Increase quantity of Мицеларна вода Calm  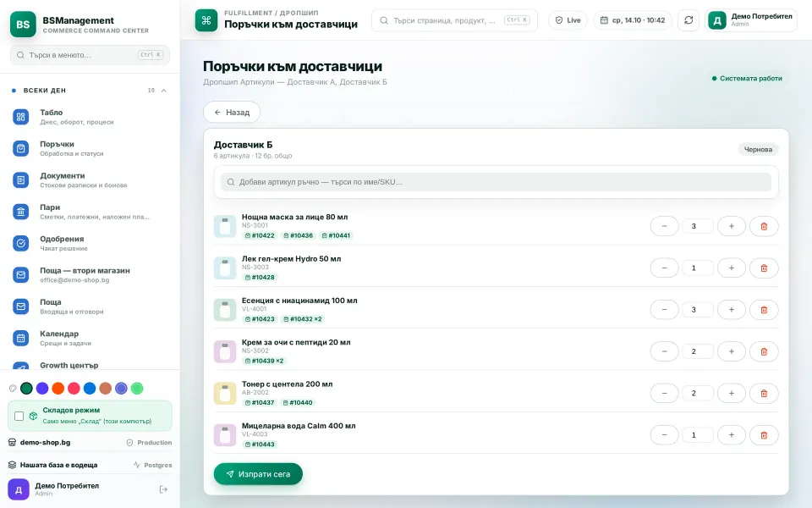pyautogui.click(x=731, y=435)
